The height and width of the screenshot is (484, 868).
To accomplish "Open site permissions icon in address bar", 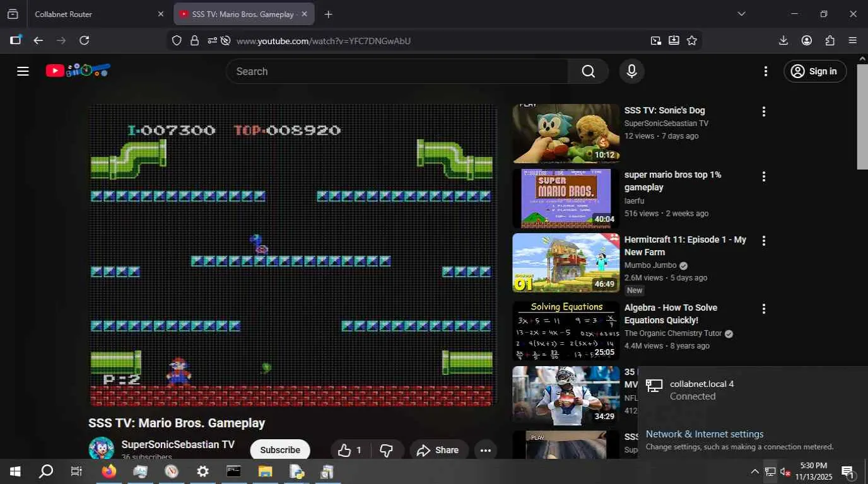I will point(212,40).
